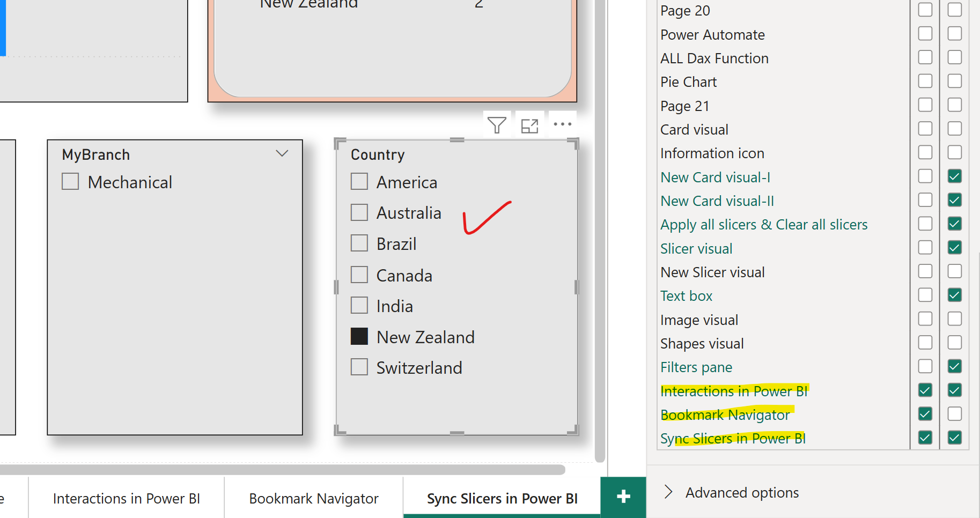Check the Brazil option in Country slicer

pyautogui.click(x=359, y=243)
